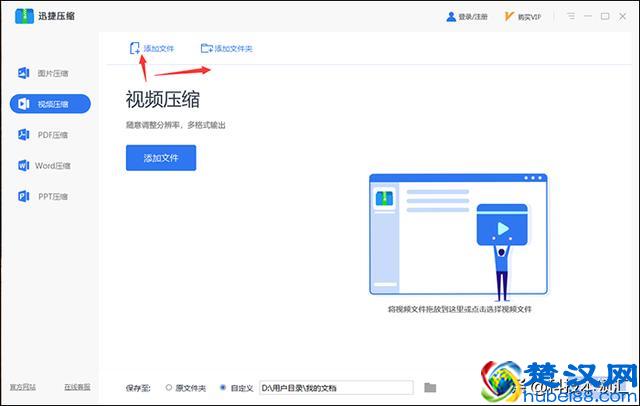
Task: Click the video play illustration in the drop area
Action: tap(502, 225)
